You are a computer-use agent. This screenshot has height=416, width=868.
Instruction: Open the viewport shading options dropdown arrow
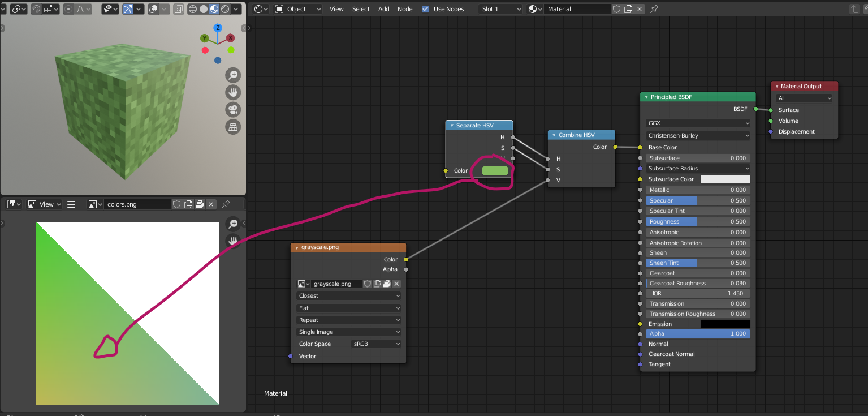[x=236, y=9]
